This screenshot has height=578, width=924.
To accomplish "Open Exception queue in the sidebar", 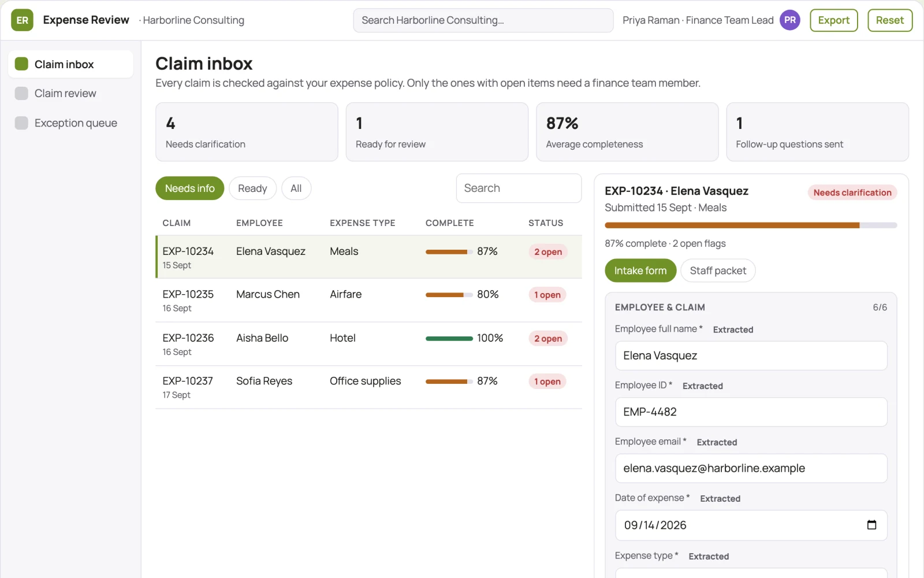I will coord(70,123).
